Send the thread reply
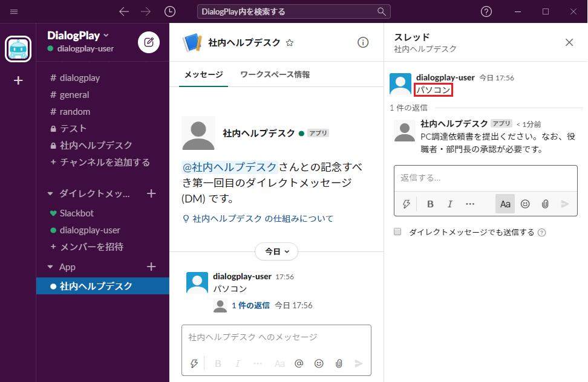 tap(565, 204)
